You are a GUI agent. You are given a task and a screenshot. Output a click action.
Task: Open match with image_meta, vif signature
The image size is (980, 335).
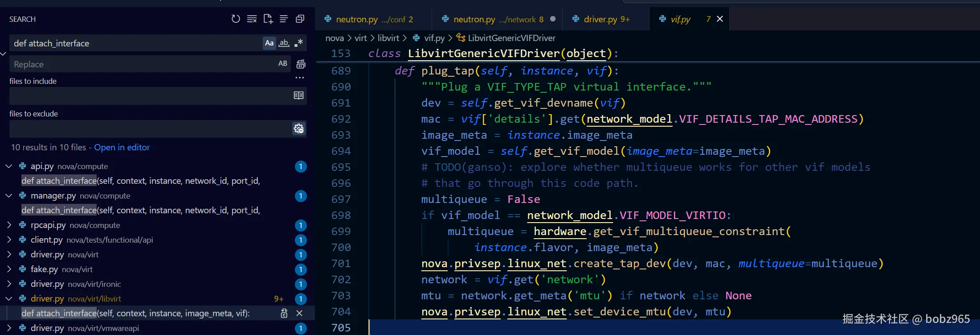135,313
